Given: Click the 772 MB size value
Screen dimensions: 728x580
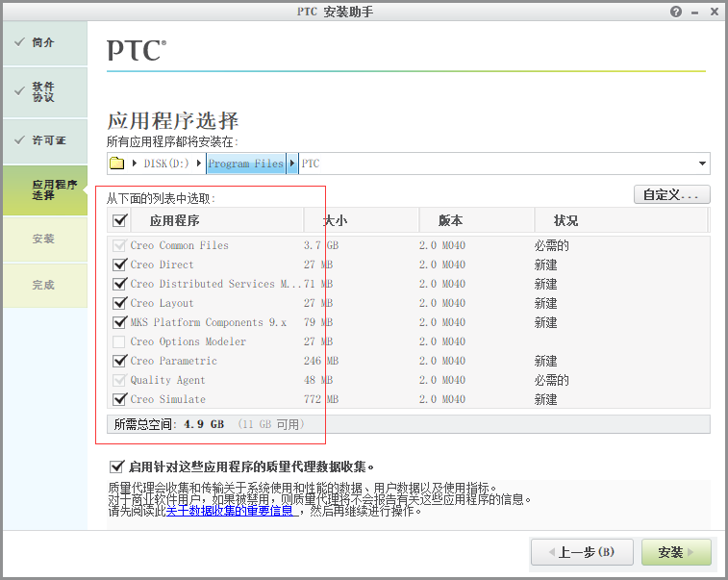Looking at the screenshot, I should tap(321, 399).
